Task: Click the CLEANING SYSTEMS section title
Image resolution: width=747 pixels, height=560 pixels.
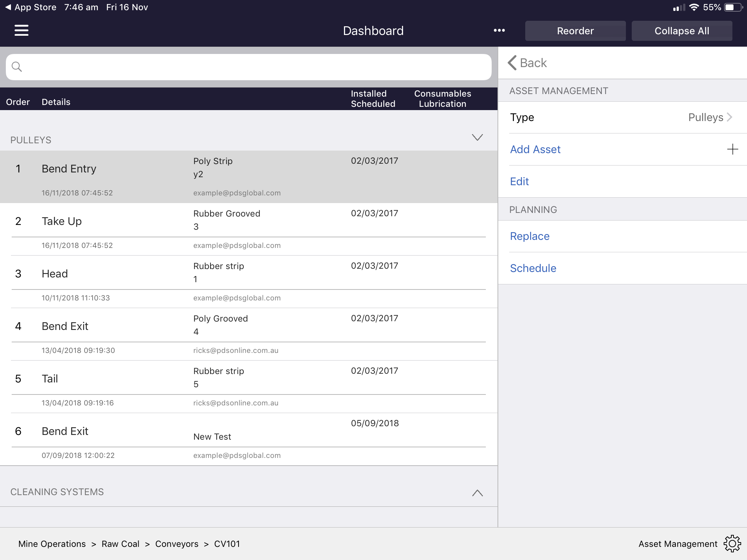Action: (x=57, y=492)
